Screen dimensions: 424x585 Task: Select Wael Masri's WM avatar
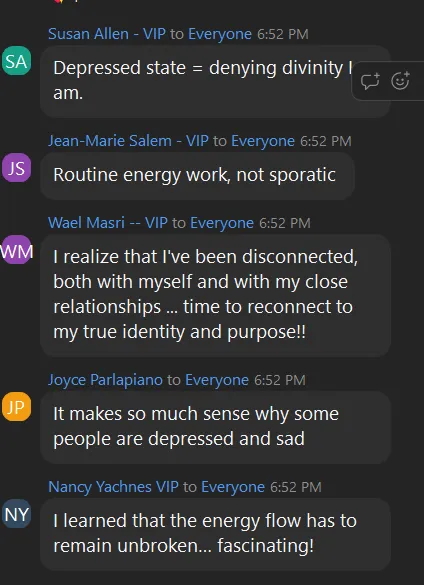click(x=16, y=250)
